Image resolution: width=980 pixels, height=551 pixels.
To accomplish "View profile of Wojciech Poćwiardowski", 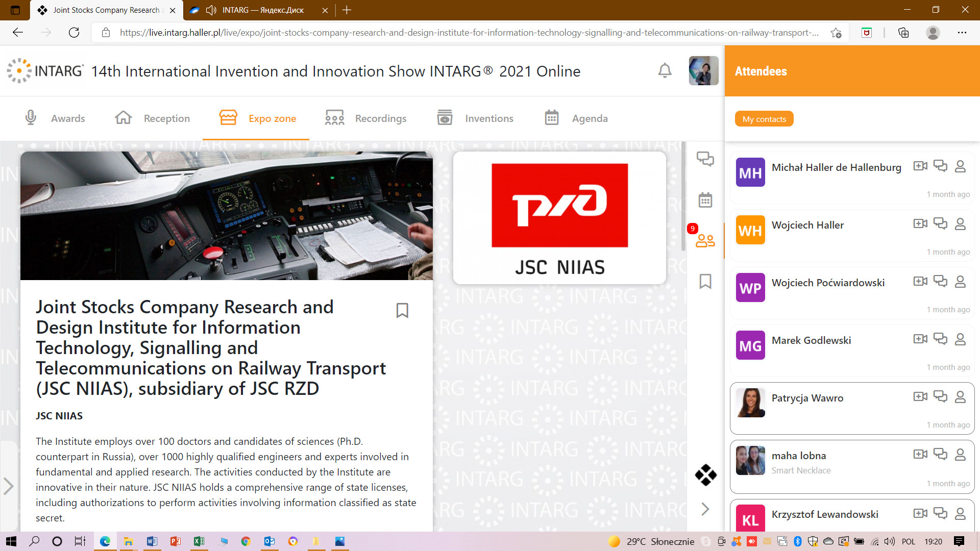I will tap(960, 282).
